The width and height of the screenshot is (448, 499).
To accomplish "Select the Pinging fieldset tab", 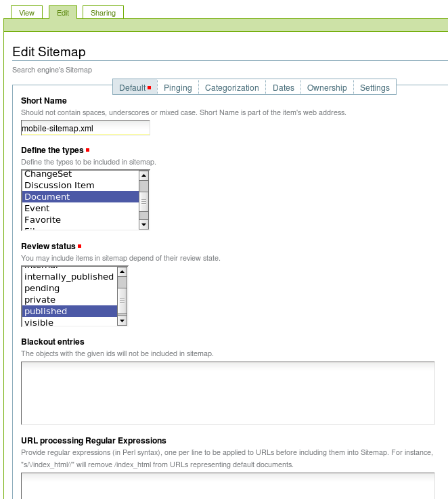I will coord(178,87).
